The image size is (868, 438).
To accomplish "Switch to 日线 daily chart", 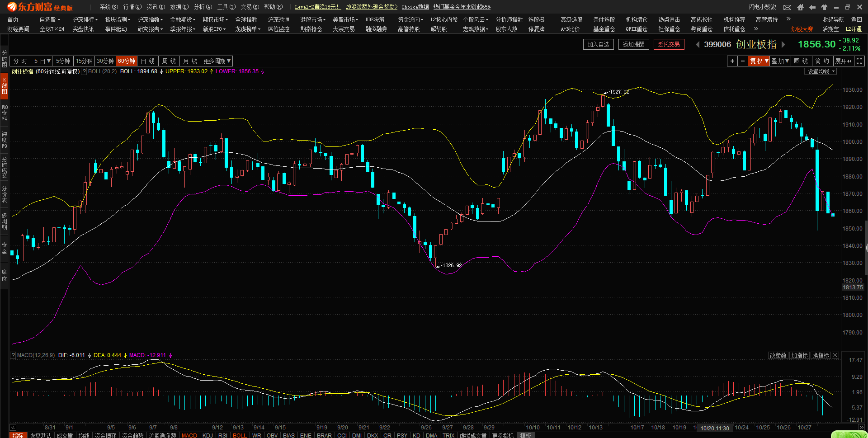I will point(147,61).
